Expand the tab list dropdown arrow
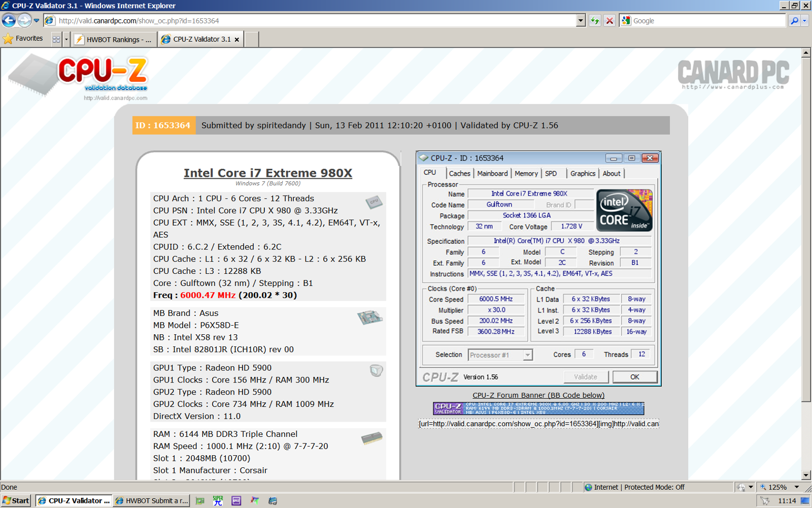This screenshot has width=812, height=508. pyautogui.click(x=66, y=39)
